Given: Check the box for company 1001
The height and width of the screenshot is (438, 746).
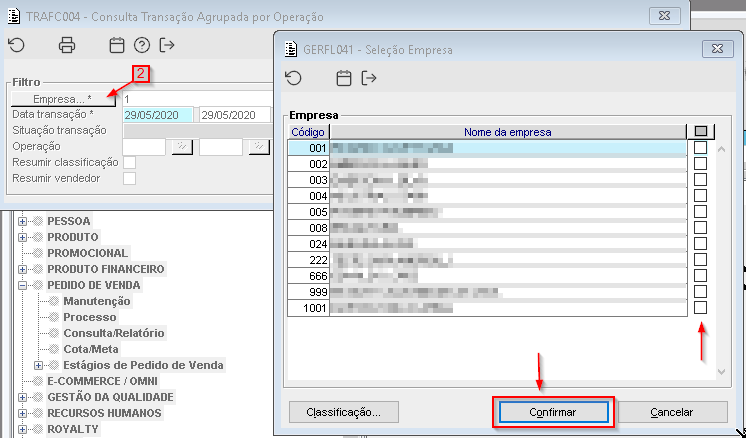Looking at the screenshot, I should [700, 308].
